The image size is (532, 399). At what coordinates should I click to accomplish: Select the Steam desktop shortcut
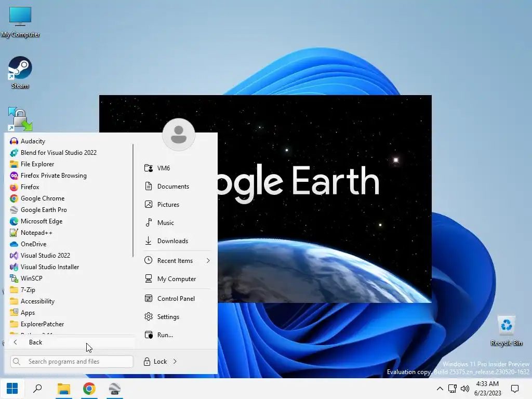(20, 73)
